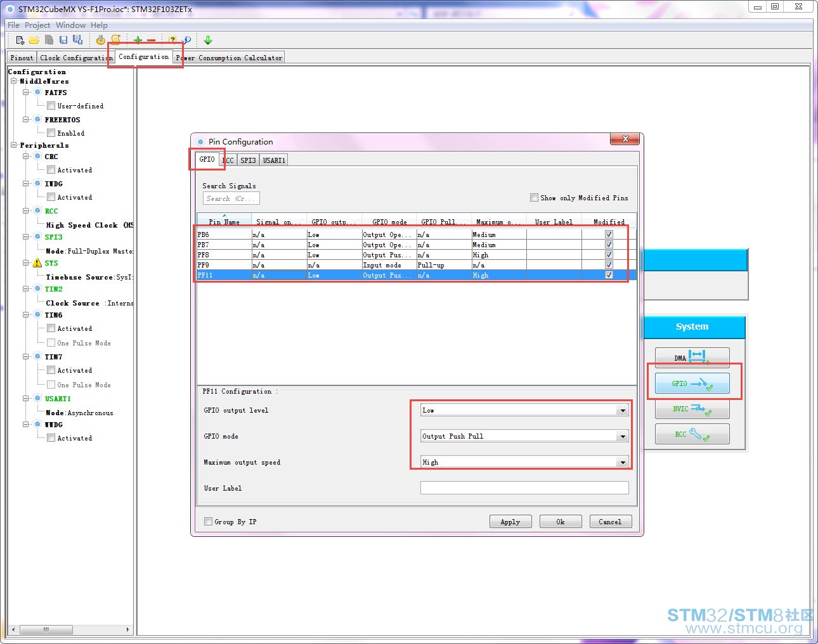Switch to the Pinout tab
The height and width of the screenshot is (644, 818).
[22, 58]
